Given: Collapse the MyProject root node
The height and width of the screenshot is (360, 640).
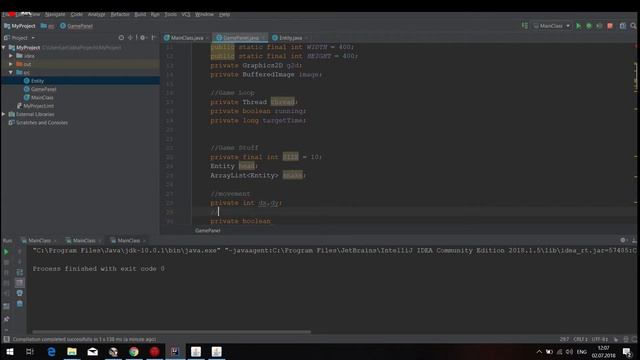Looking at the screenshot, I should pos(4,47).
